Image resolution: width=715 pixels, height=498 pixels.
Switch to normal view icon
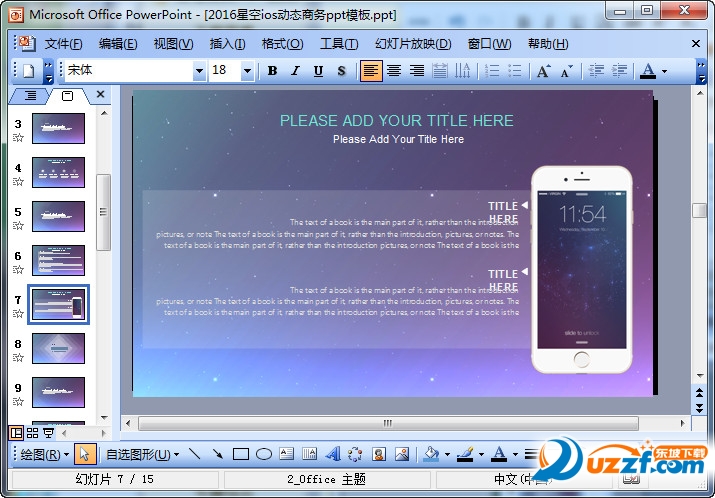pyautogui.click(x=16, y=433)
